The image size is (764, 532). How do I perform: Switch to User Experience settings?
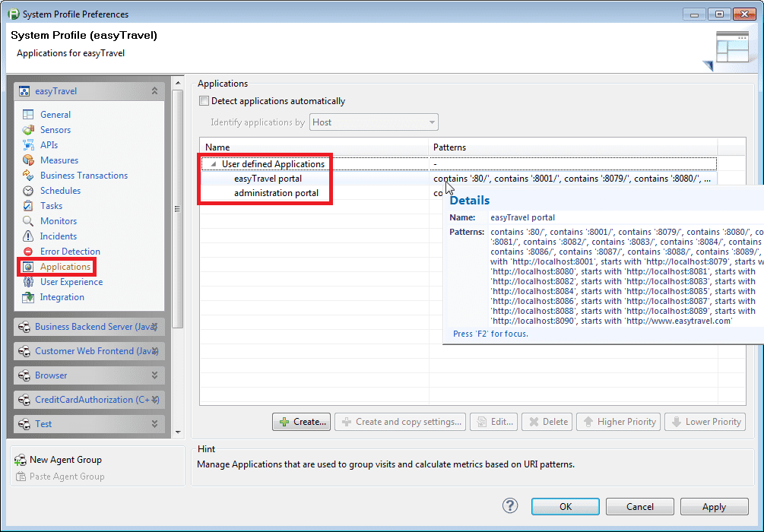pos(71,282)
